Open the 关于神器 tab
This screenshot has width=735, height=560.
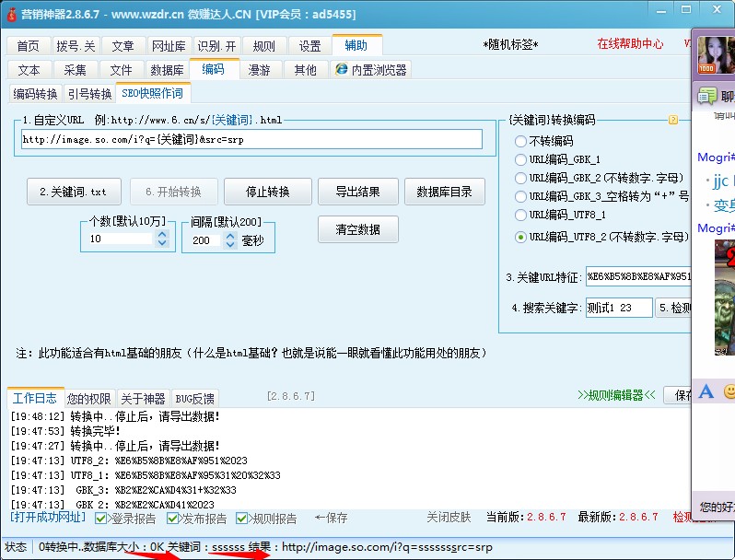coord(144,399)
